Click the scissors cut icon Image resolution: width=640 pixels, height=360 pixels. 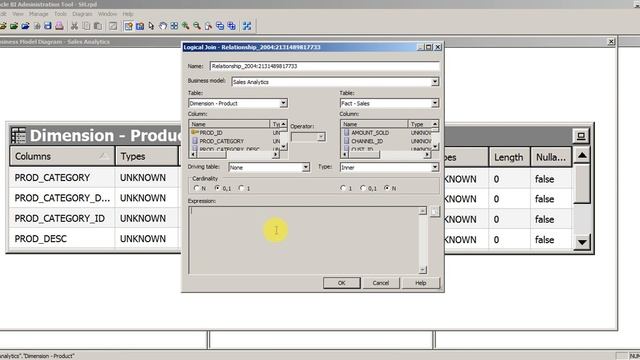74,26
